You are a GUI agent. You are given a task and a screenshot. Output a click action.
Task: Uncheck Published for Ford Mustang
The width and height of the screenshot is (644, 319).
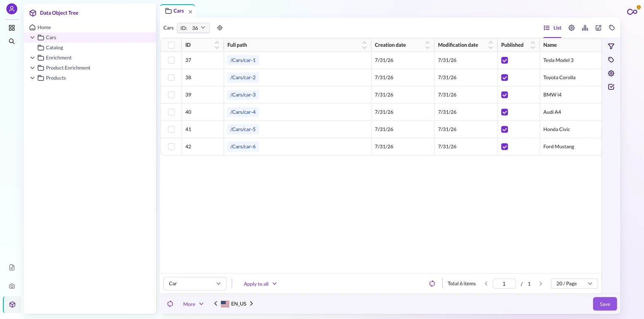505,147
